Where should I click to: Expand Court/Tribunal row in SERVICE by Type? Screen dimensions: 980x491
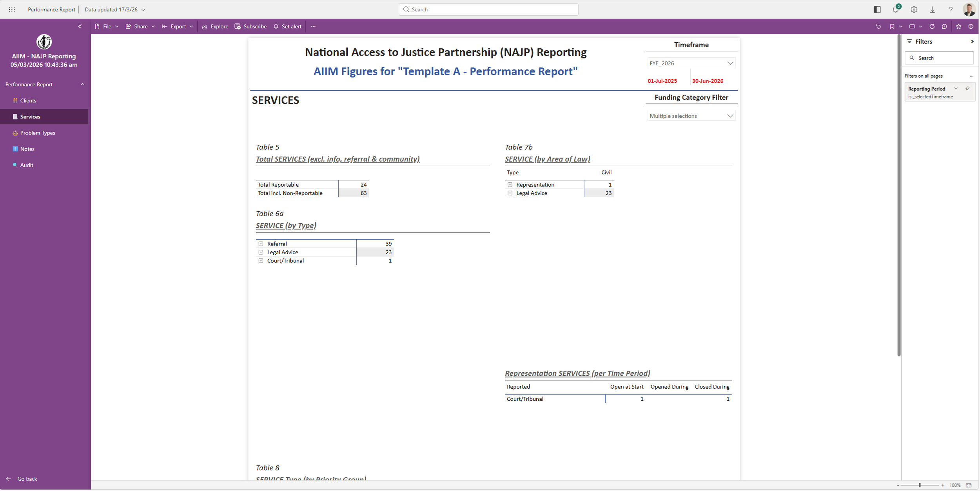(261, 261)
